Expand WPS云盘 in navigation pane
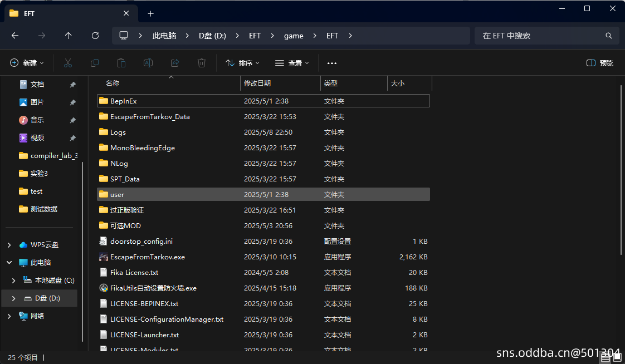 pyautogui.click(x=9, y=245)
